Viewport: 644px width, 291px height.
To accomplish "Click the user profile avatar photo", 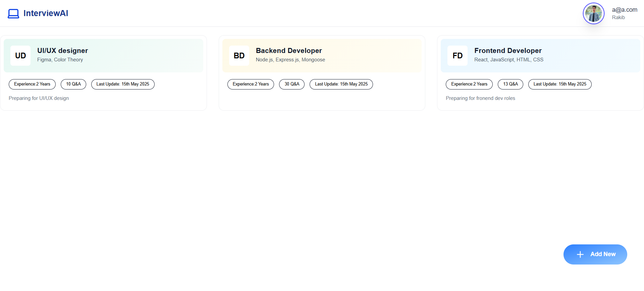I will click(x=593, y=13).
